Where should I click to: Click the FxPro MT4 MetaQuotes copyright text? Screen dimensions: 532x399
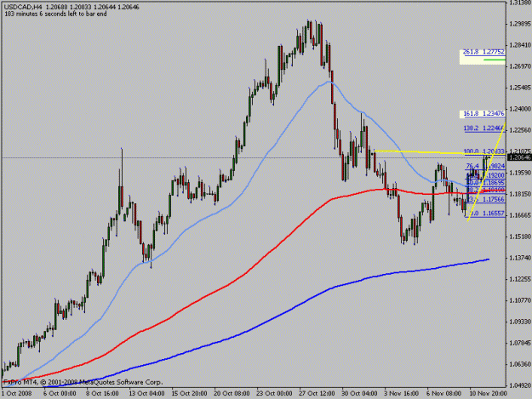(83, 382)
